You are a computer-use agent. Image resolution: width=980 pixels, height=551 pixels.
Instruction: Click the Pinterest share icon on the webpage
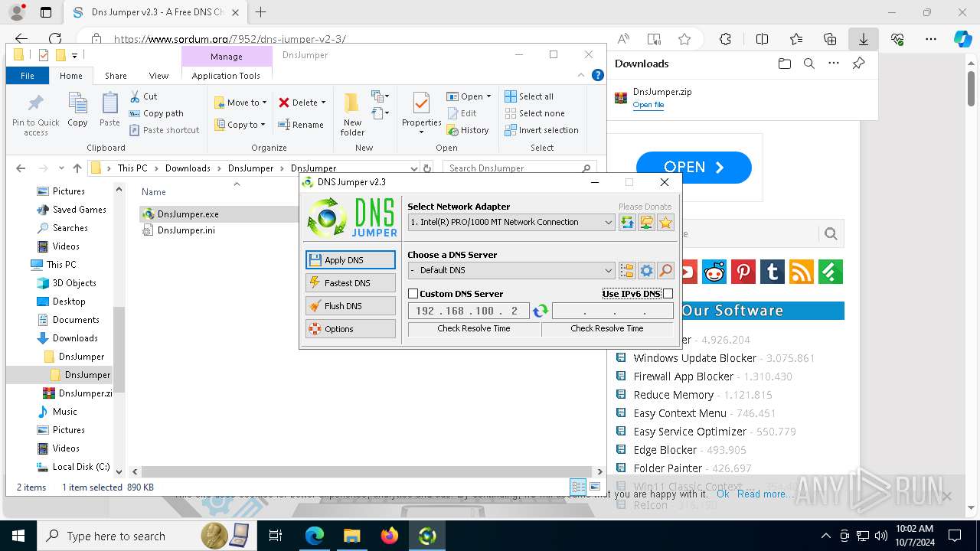click(x=743, y=272)
